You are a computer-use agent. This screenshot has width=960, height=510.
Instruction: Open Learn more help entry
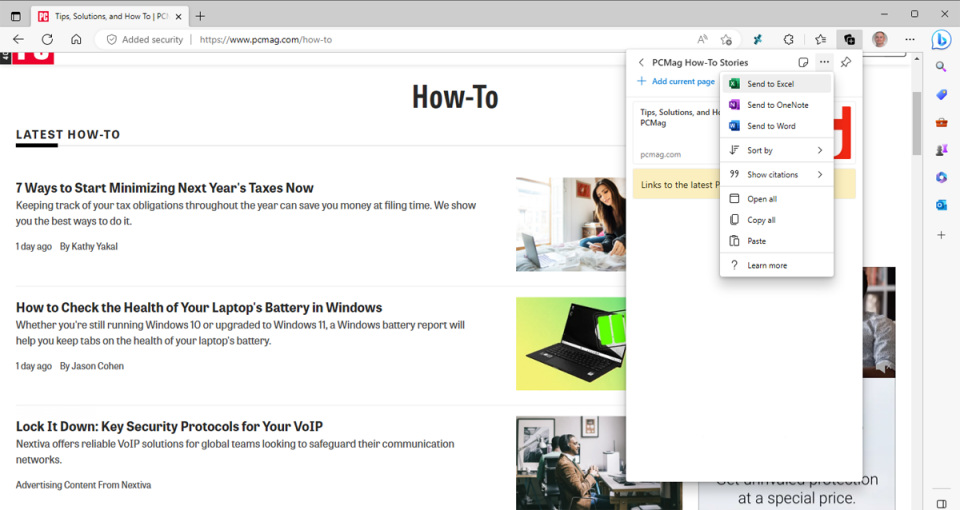click(776, 266)
